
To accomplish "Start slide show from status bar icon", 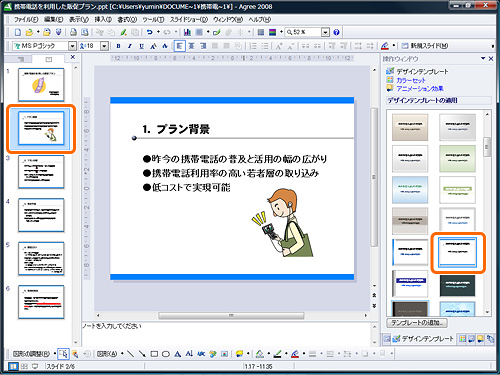I will pos(35,366).
